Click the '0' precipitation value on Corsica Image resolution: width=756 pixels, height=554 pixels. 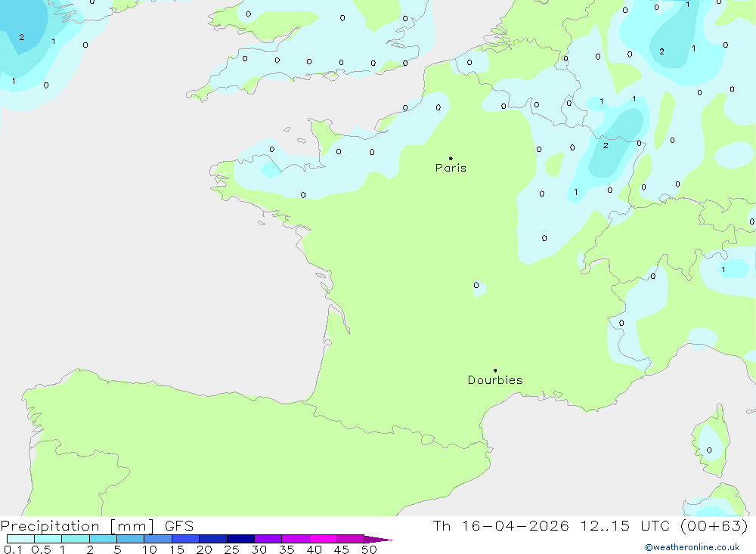(709, 450)
